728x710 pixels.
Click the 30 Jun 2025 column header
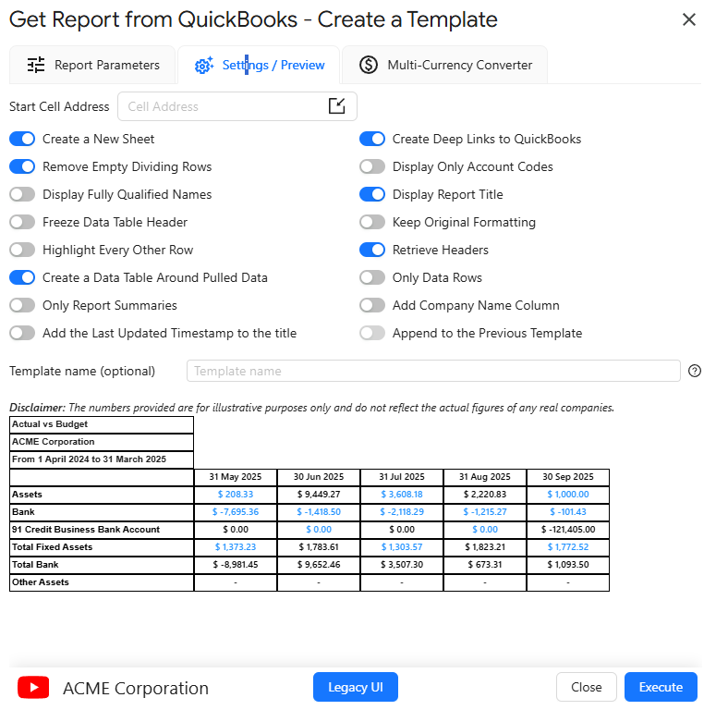coord(319,477)
